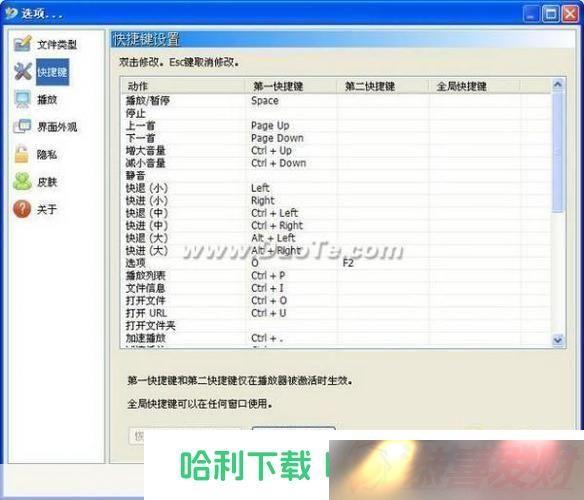Select the 快捷键 wrench and screwdriver icon
This screenshot has height=500, width=584.
coord(22,72)
